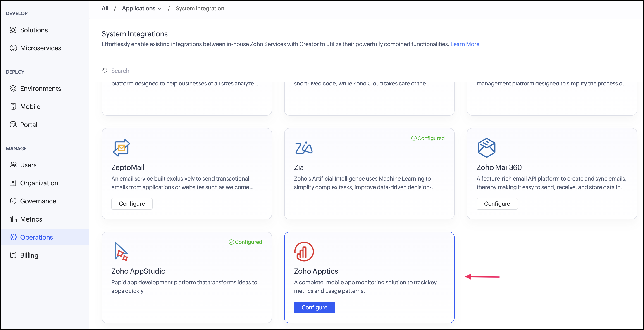
Task: Click the Zoho Apptics chart icon
Action: coord(304,251)
